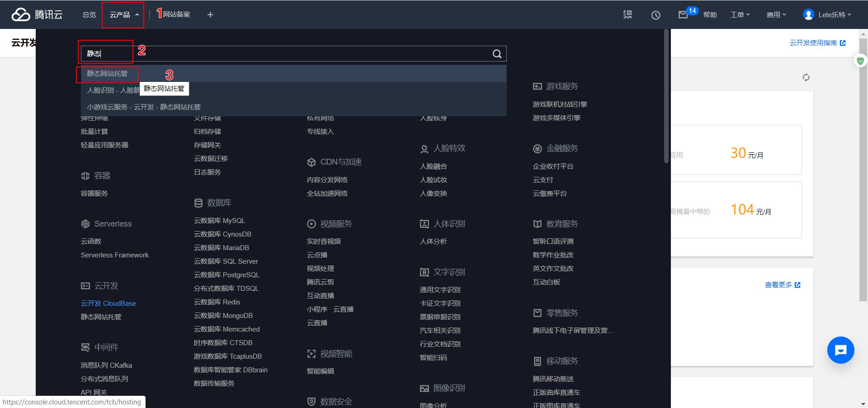This screenshot has width=868, height=408.
Task: Select 静态网站托管 search suggestion
Action: (x=108, y=74)
